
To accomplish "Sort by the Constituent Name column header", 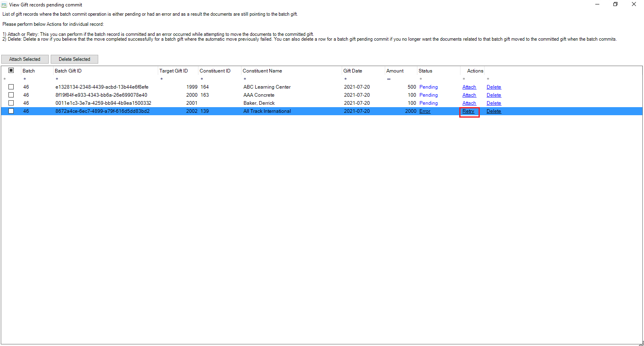I will pos(262,71).
